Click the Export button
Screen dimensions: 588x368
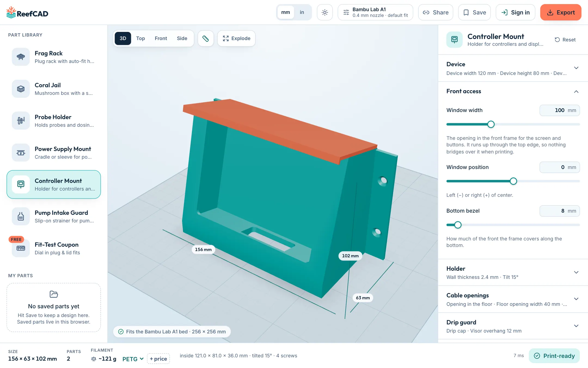point(561,12)
